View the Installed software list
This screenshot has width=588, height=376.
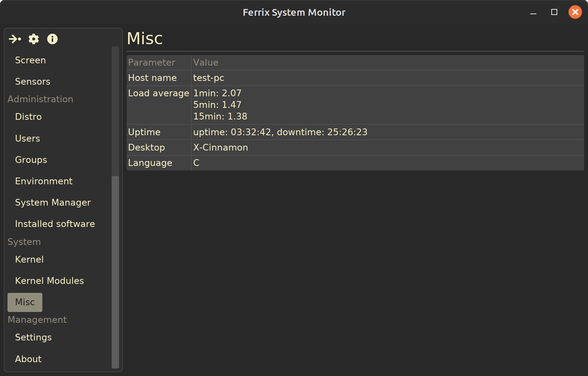[x=55, y=224]
